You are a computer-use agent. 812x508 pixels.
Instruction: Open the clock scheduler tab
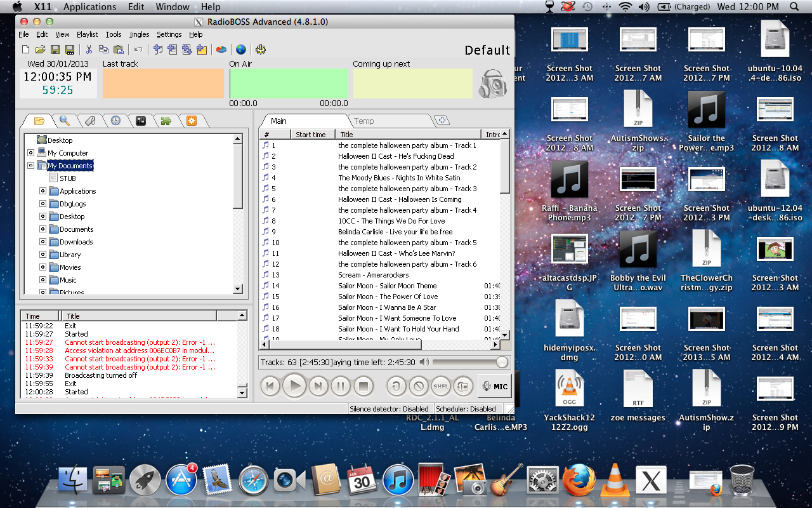pyautogui.click(x=115, y=121)
